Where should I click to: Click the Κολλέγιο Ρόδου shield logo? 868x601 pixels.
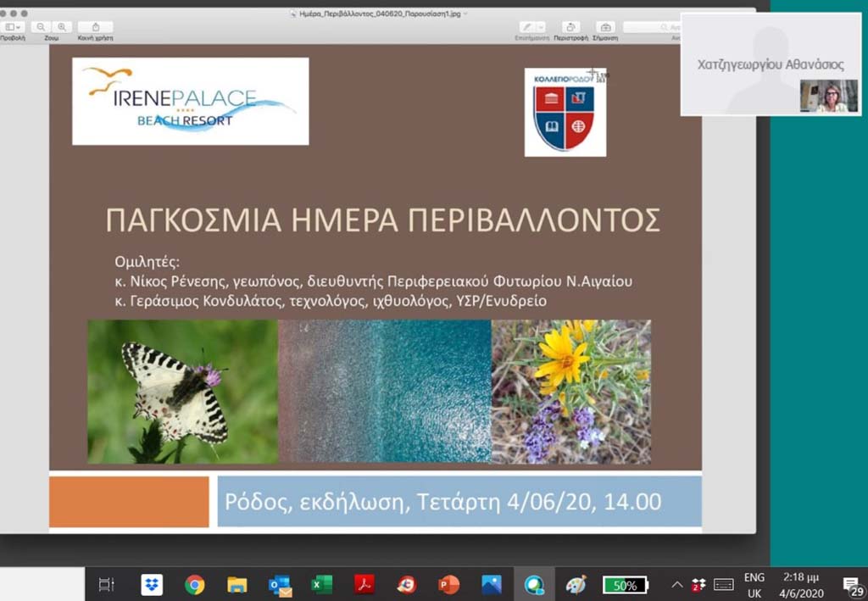coord(565,113)
